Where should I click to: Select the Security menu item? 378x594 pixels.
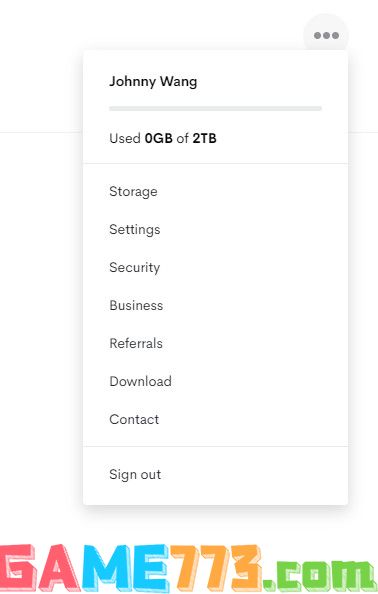tap(134, 267)
